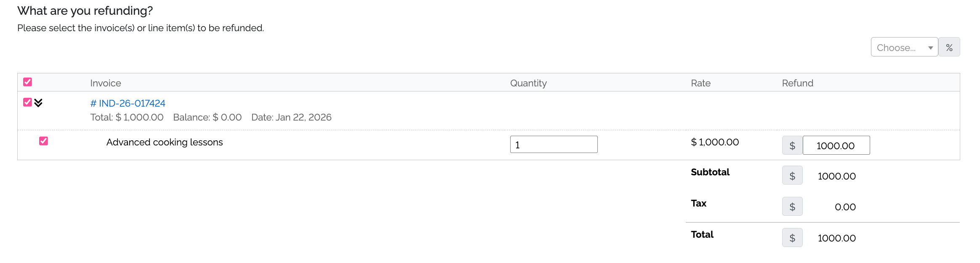
Task: Toggle the select-all checkbox in table header
Action: 28,82
